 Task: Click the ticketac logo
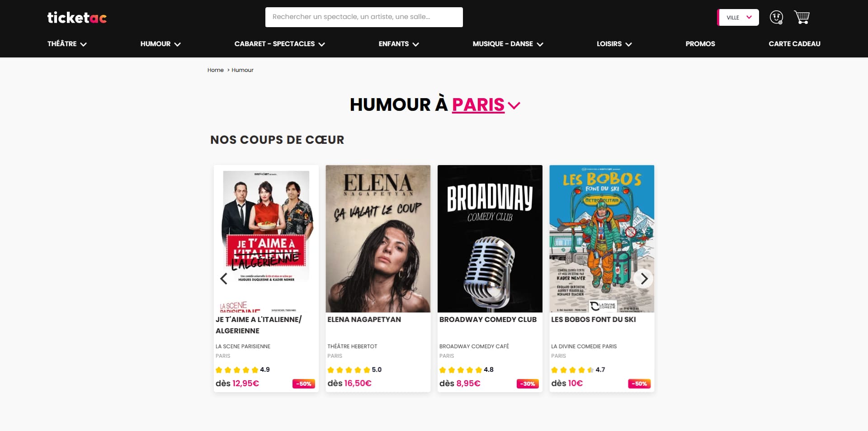[x=77, y=17]
